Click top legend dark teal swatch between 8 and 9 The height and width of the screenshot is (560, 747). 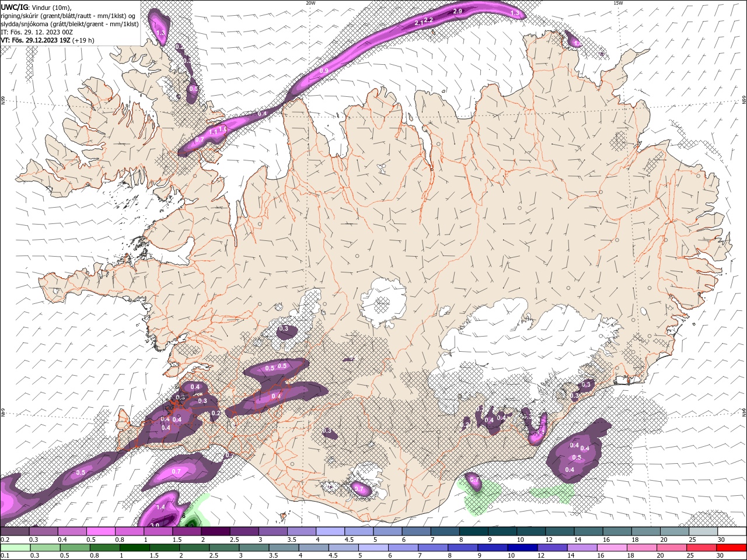474,531
